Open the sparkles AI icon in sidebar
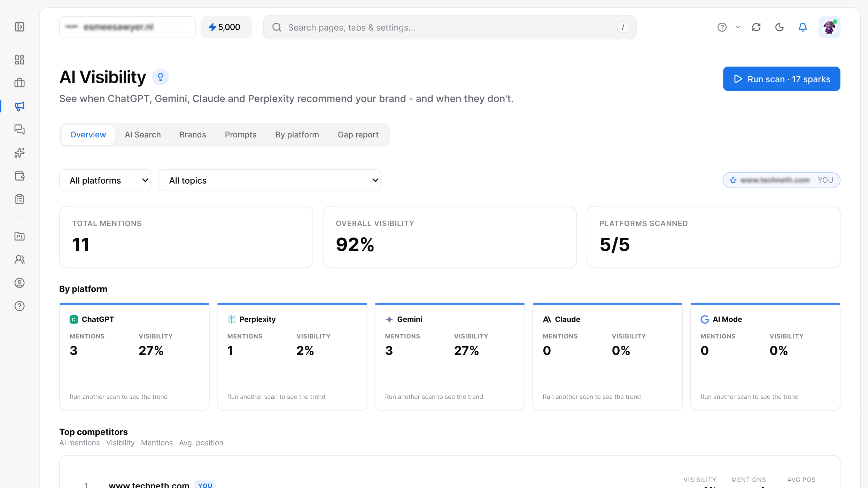Screen dimensions: 868x488 [x=20, y=153]
